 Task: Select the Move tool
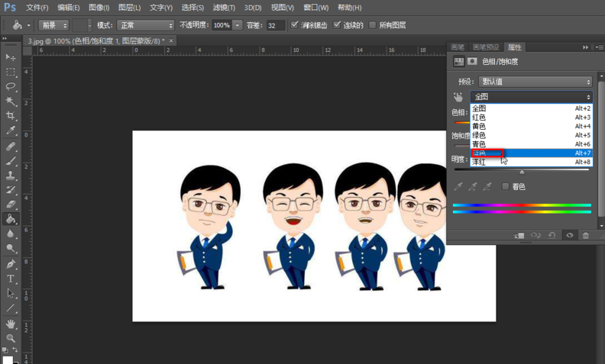(11, 57)
